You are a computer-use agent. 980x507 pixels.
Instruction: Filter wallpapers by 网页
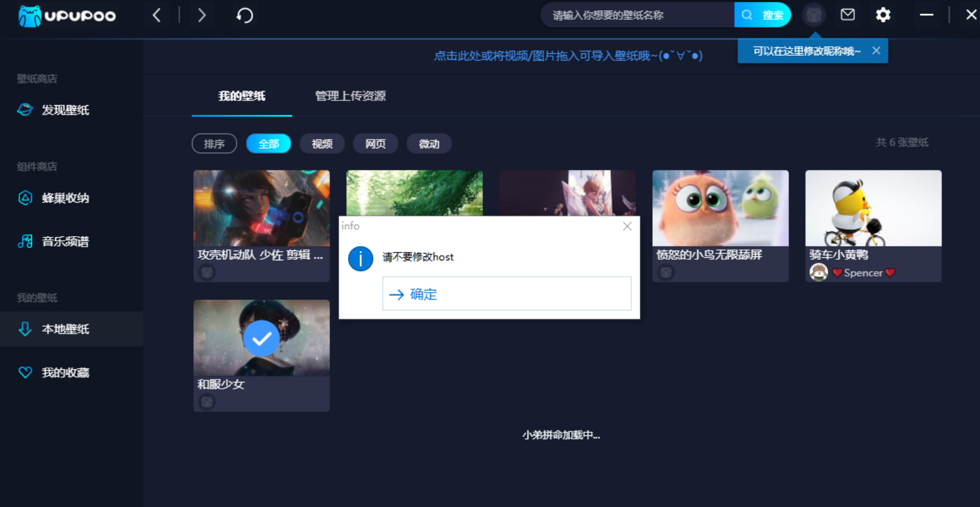375,144
